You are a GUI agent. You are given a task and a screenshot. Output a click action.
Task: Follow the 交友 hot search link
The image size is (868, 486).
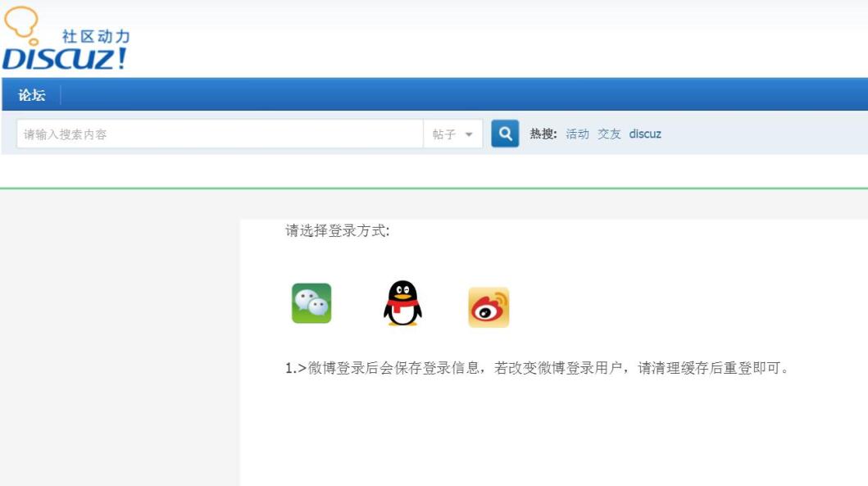(609, 134)
